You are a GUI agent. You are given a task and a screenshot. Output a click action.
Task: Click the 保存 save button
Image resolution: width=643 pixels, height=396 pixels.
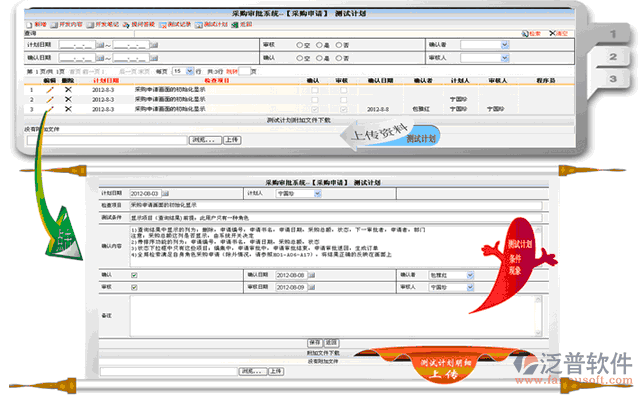pyautogui.click(x=315, y=342)
